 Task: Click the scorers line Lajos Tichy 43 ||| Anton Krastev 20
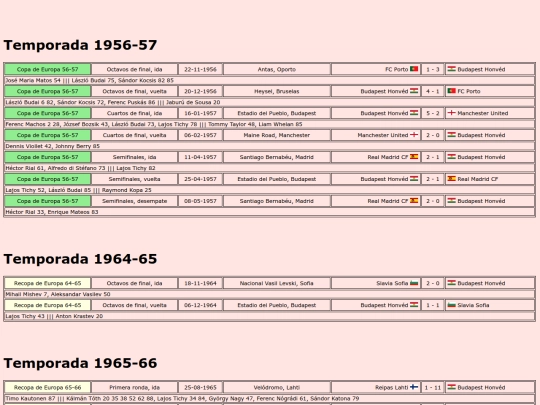click(270, 316)
